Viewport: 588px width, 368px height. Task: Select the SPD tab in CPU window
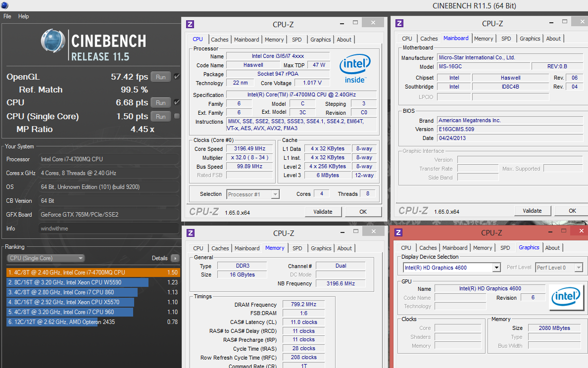coord(296,40)
